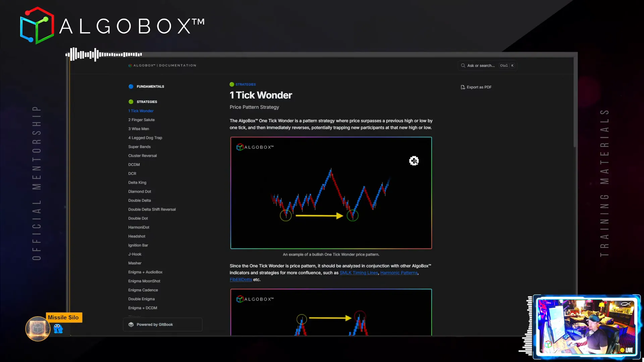Open Super Bands strategy page
Viewport: 644px width, 362px height.
(x=139, y=147)
